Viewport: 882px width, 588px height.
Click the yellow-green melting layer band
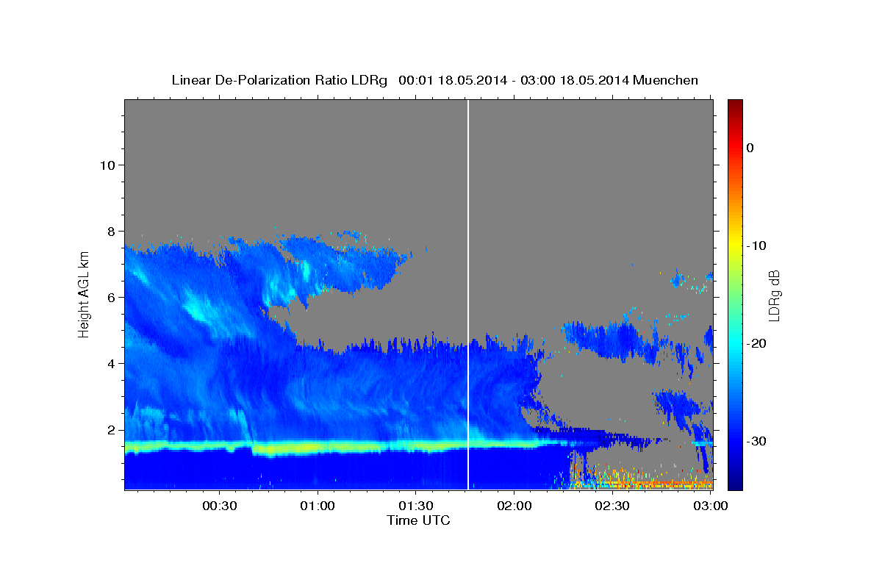pyautogui.click(x=331, y=447)
